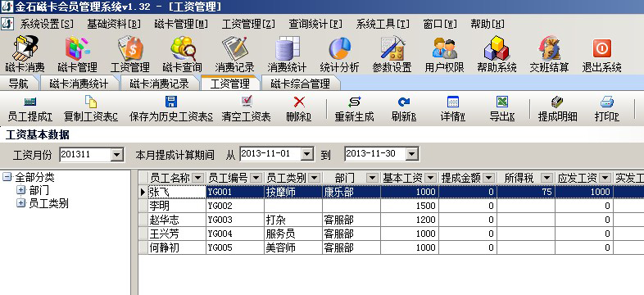
Task: Open the 消费统计 toolbar icon
Action: pos(287,54)
